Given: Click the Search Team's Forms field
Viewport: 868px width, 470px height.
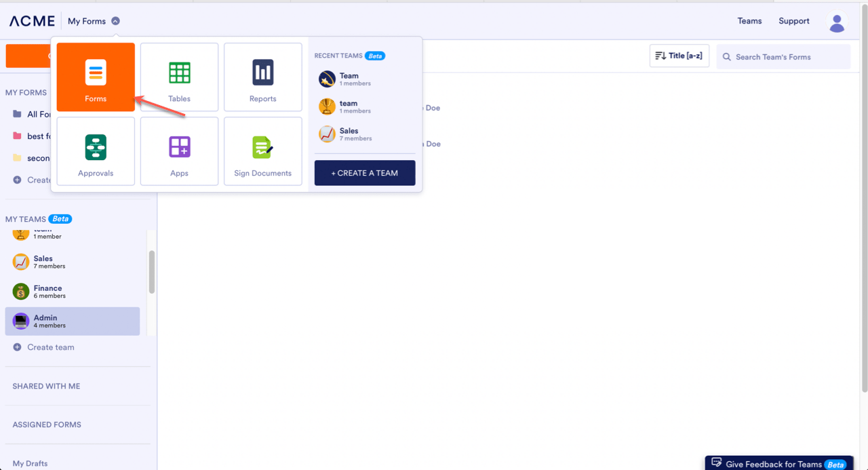Looking at the screenshot, I should 783,57.
